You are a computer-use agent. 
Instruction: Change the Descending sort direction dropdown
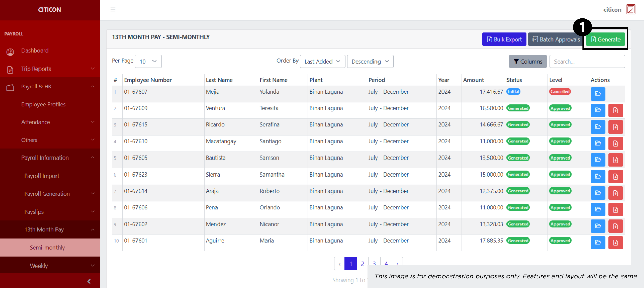tap(370, 61)
